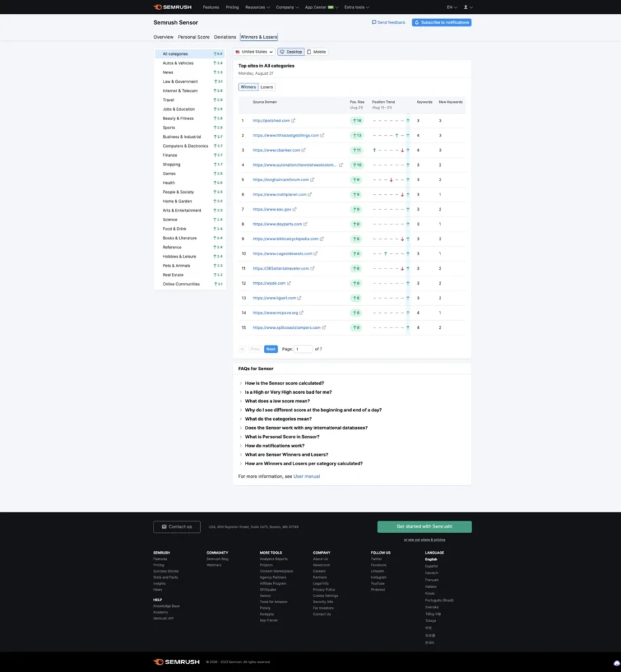Open external link icon beside eac.gov
Viewport: 621px width, 672px height.
click(x=295, y=209)
